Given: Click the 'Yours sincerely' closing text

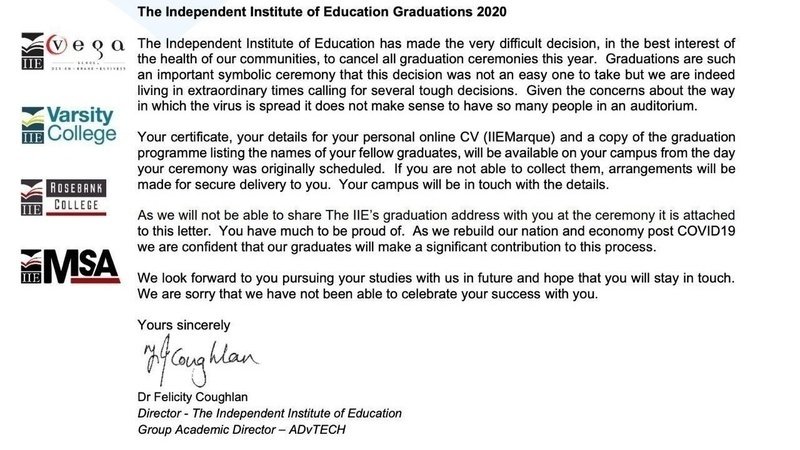Looking at the screenshot, I should (x=183, y=325).
